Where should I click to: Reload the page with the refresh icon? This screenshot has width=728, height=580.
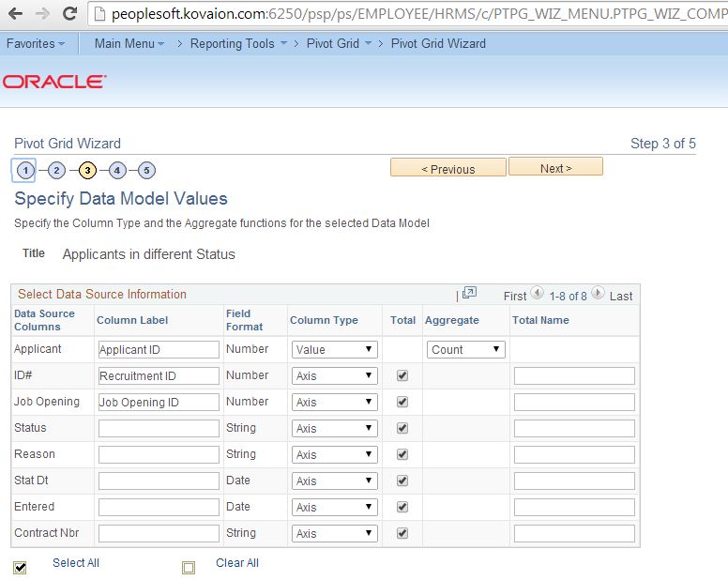click(x=69, y=13)
